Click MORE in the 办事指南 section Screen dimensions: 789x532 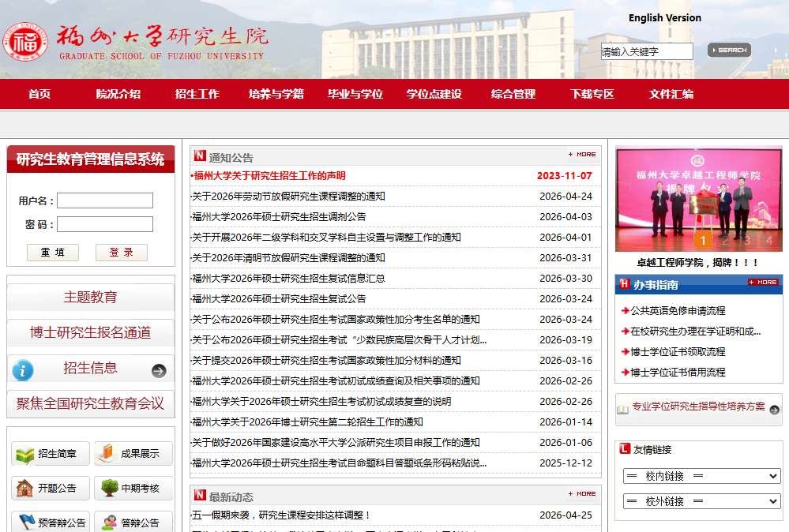[763, 282]
